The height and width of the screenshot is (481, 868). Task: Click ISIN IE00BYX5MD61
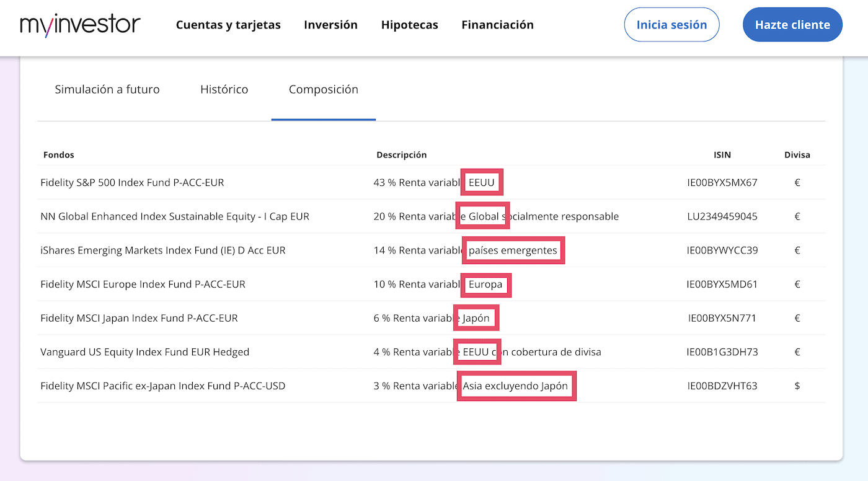coord(722,285)
